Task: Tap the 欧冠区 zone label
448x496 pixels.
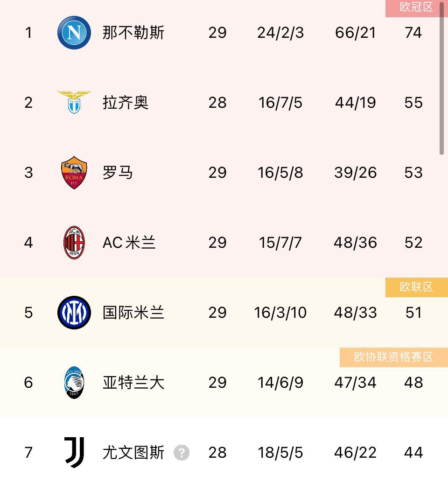Action: click(x=416, y=7)
